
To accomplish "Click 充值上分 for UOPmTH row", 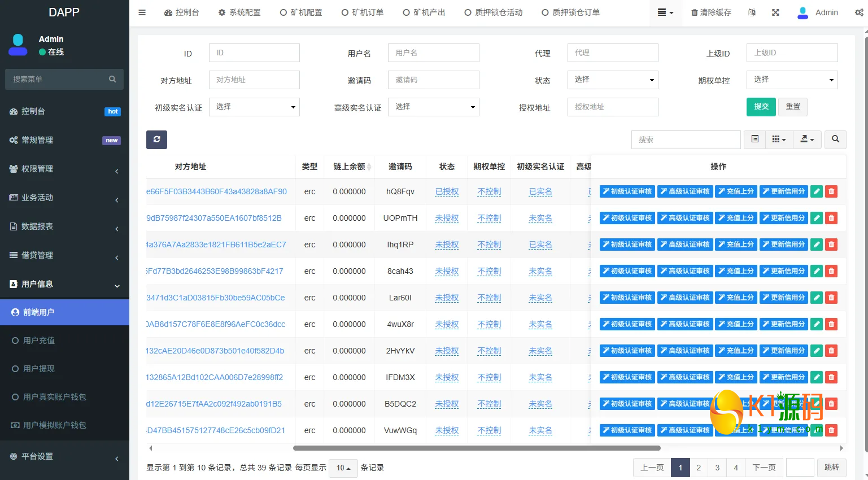I will pyautogui.click(x=736, y=218).
